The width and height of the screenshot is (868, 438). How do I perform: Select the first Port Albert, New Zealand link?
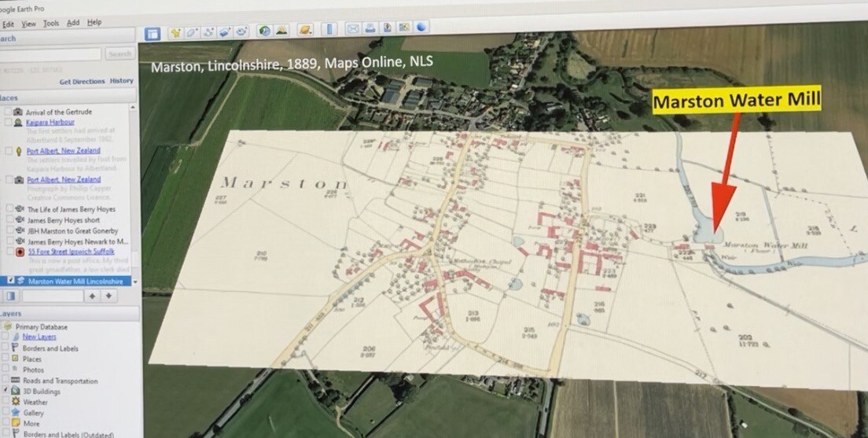[x=64, y=151]
